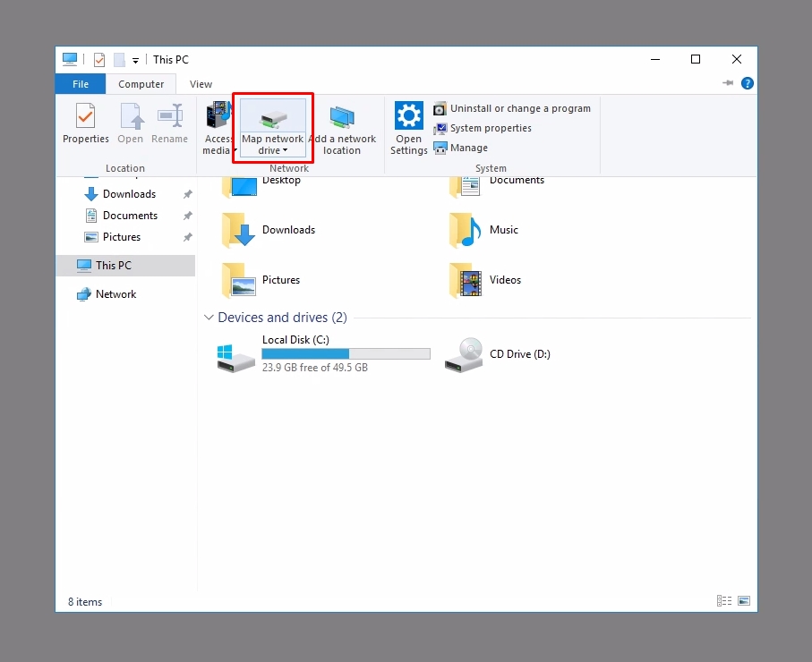Click the 23.9 GB free of 49.5 GB text

coord(315,368)
